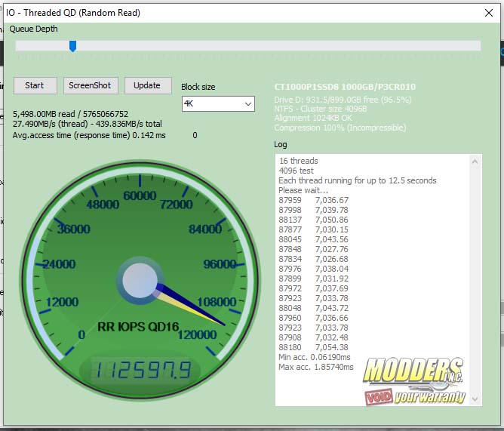
Task: Click the gauge center hub
Action: tap(140, 280)
